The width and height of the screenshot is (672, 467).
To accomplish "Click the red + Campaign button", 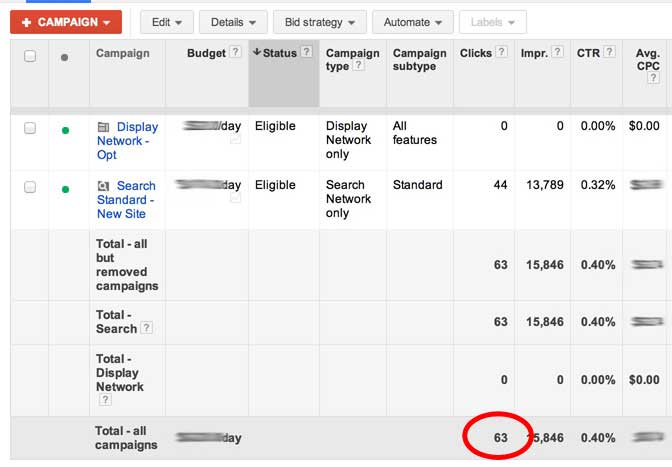I will (66, 22).
